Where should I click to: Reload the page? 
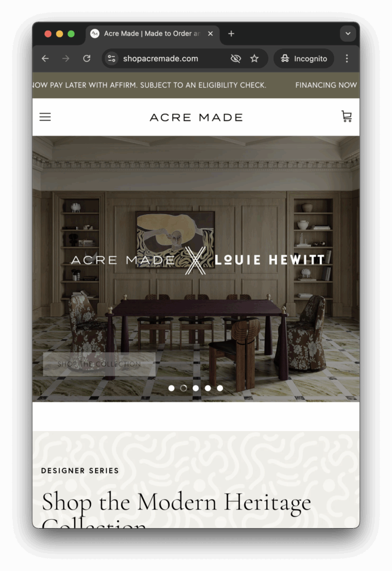86,58
